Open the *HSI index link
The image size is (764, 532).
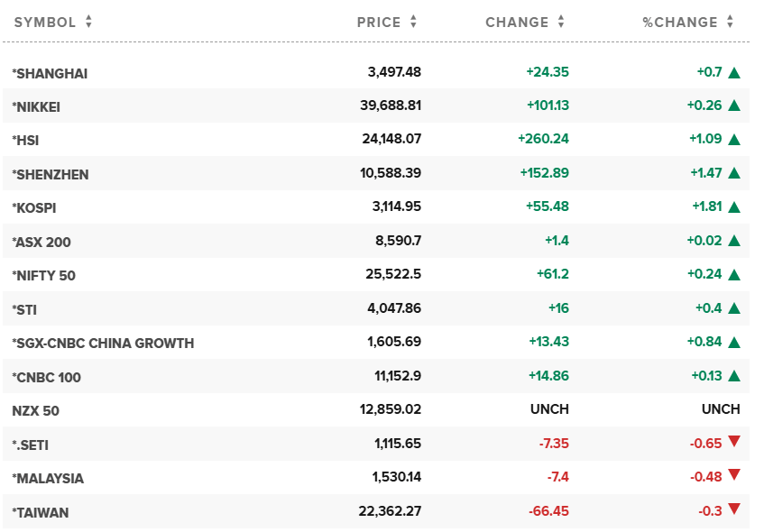[x=25, y=140]
